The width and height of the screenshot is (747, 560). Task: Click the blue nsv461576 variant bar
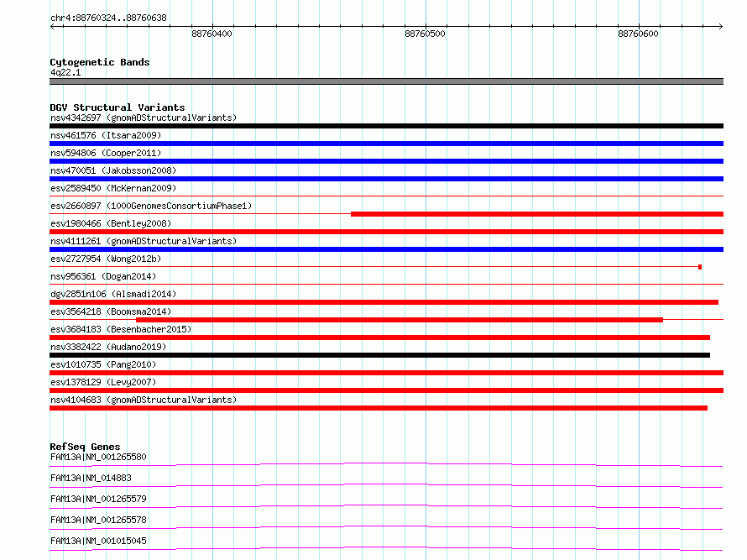pos(386,144)
